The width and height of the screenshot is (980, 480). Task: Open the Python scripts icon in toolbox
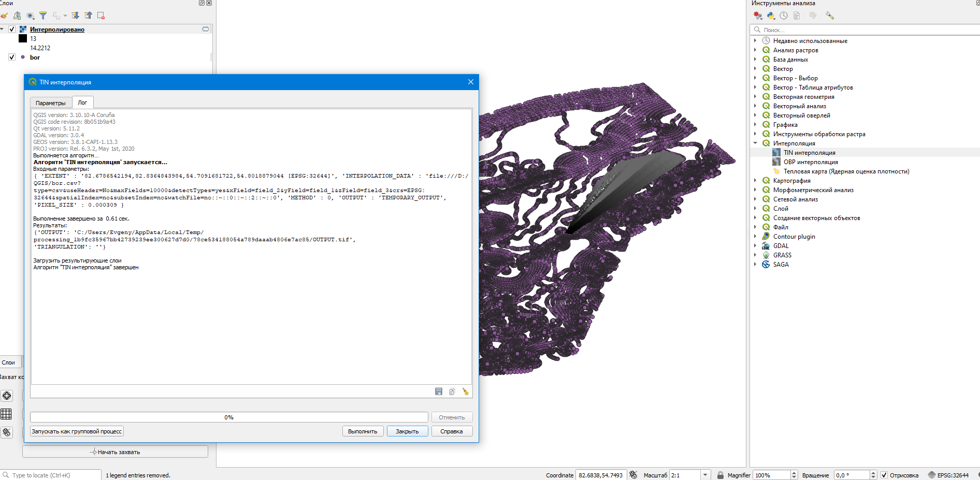(771, 16)
